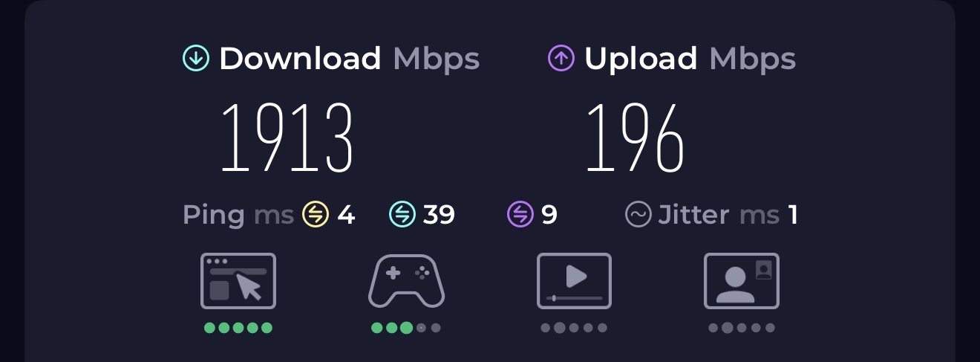Click the gray video streaming rating dots
980x362 pixels.
coord(574,328)
